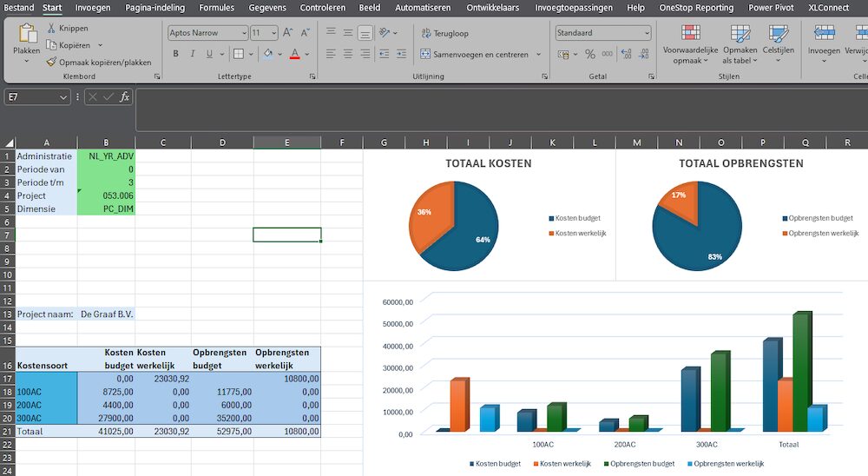Increase decimal places

[626, 55]
